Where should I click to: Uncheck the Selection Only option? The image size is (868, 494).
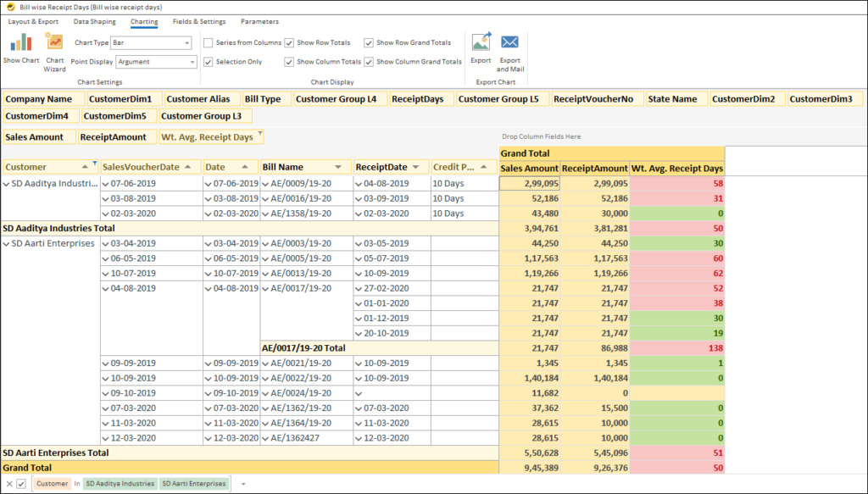click(x=208, y=61)
